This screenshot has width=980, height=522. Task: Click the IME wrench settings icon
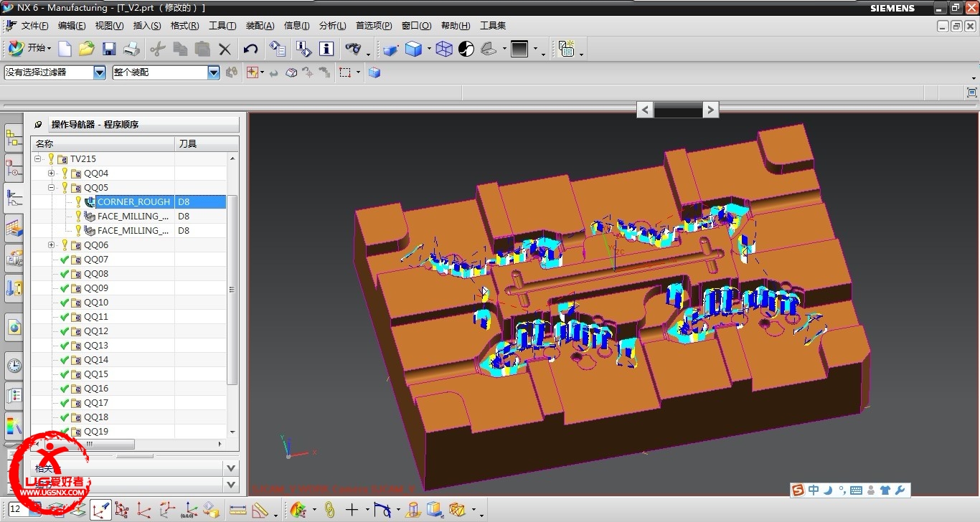(x=900, y=490)
